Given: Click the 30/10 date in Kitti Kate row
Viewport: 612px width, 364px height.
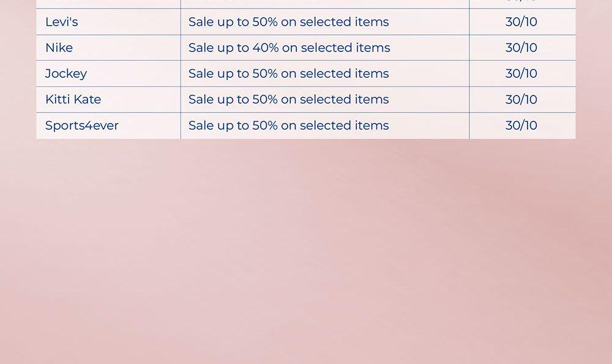Looking at the screenshot, I should pyautogui.click(x=521, y=99).
